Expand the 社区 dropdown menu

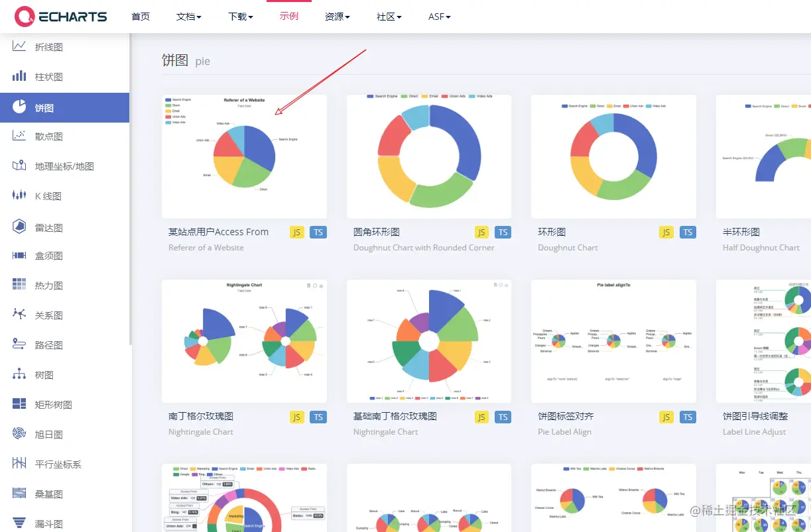point(389,17)
